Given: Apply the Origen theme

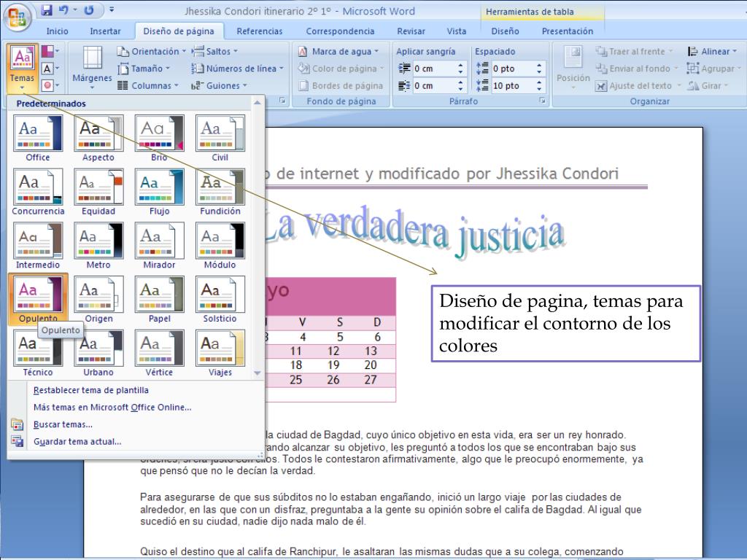Looking at the screenshot, I should point(98,300).
